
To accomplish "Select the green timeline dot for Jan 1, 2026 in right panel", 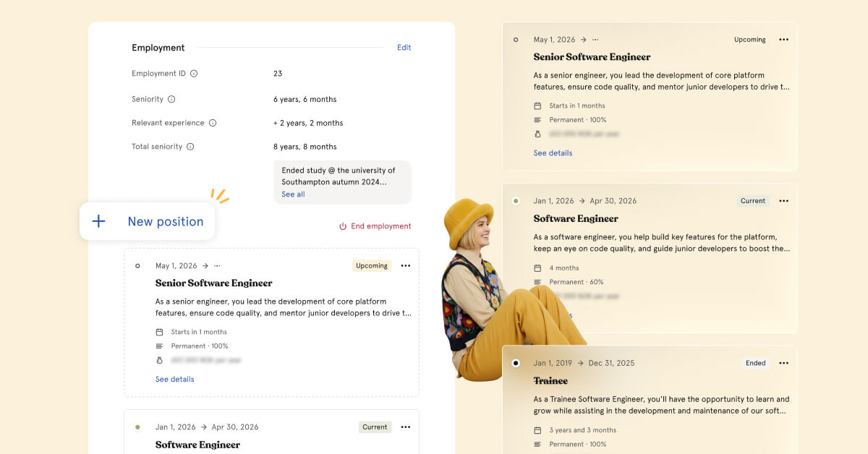I will coord(516,201).
